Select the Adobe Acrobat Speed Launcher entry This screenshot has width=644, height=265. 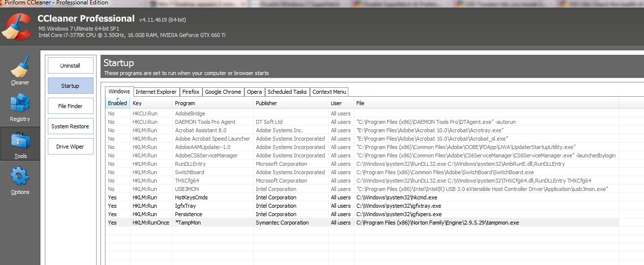[x=362, y=139]
